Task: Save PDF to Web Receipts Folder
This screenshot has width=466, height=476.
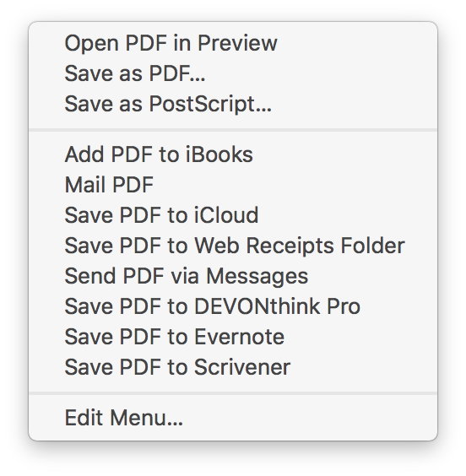Action: tap(233, 246)
